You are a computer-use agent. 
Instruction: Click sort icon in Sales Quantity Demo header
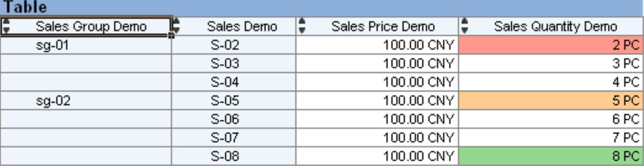(x=465, y=26)
